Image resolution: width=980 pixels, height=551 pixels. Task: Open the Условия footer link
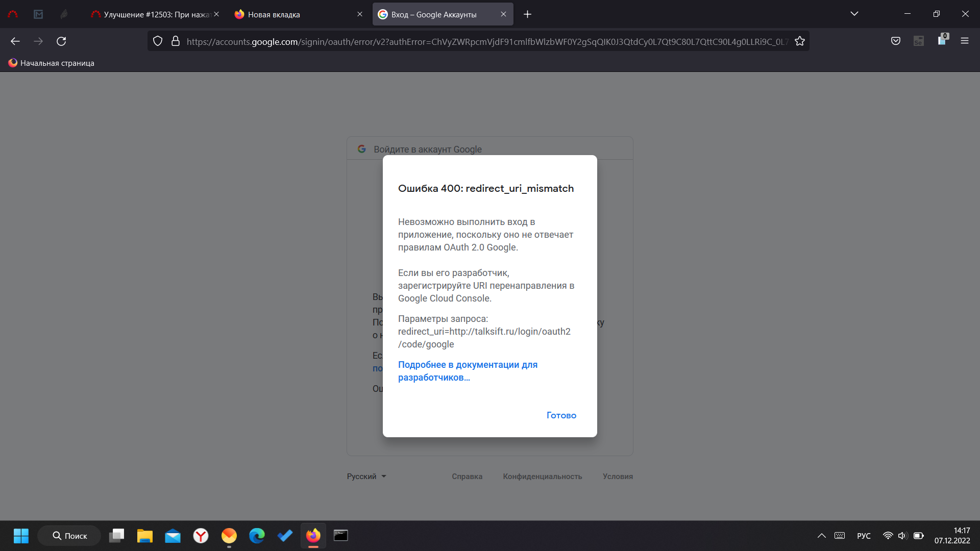[x=618, y=477]
